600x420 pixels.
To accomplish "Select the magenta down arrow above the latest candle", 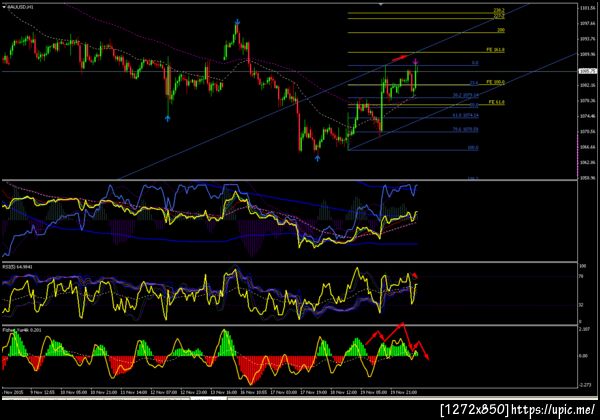I will [x=416, y=62].
